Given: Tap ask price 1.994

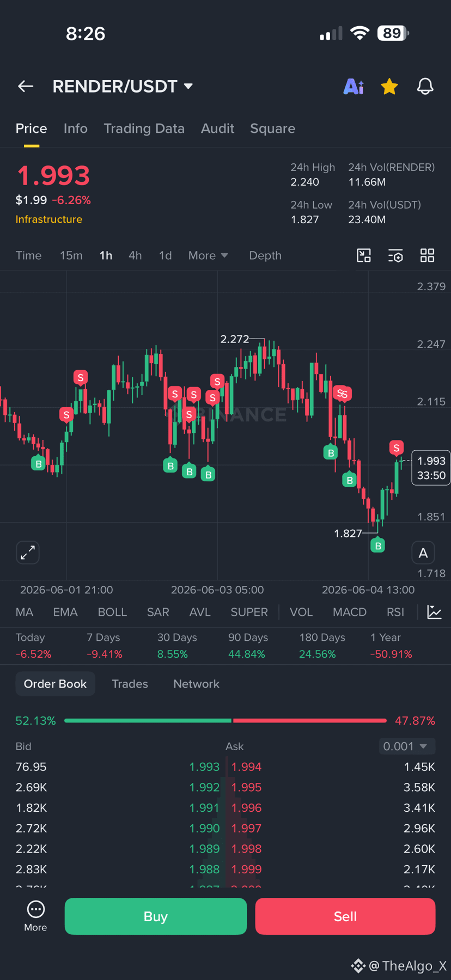Looking at the screenshot, I should click(x=247, y=767).
